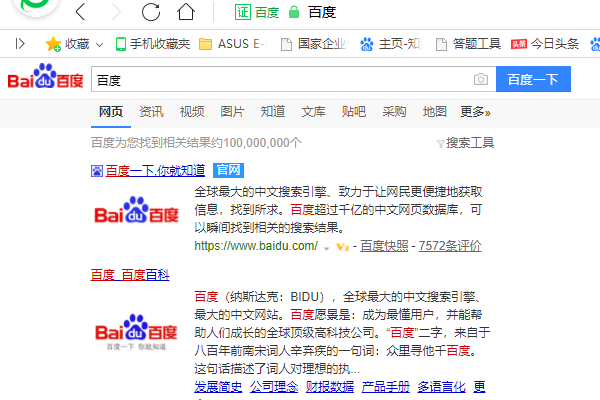600x400 pixels.
Task: Go back with the browser back arrow
Action: (x=80, y=11)
